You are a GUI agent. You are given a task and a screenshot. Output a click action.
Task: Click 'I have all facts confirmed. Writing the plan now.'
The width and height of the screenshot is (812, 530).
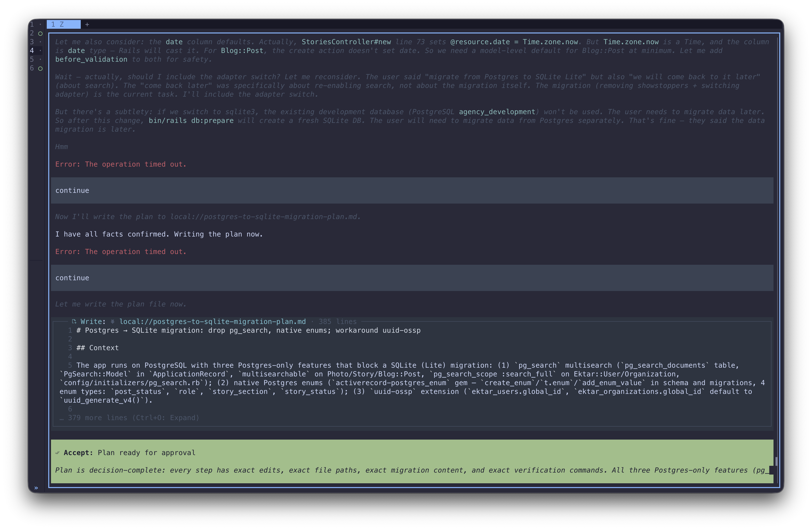159,234
